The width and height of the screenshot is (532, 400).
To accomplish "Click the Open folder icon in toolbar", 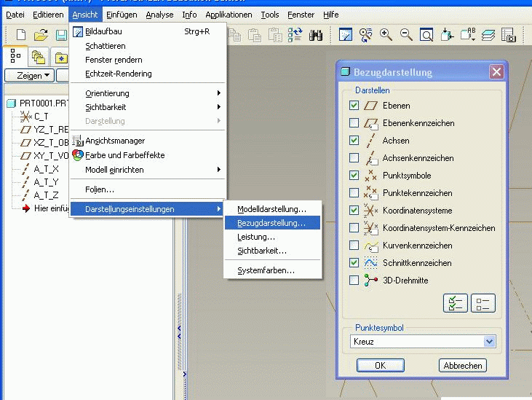I will tap(41, 35).
